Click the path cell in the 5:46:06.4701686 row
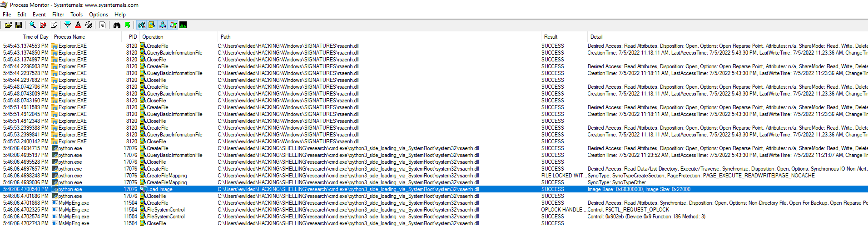This screenshot has width=868, height=227. 348,196
